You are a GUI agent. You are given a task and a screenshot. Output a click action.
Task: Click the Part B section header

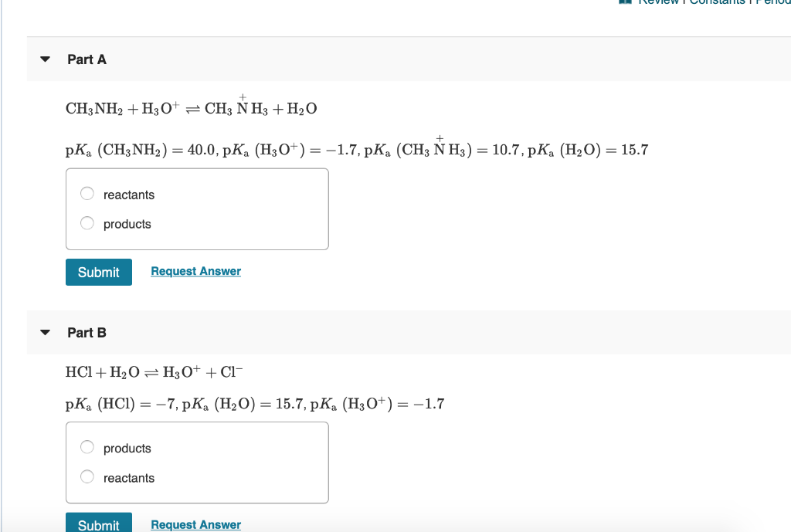point(87,332)
